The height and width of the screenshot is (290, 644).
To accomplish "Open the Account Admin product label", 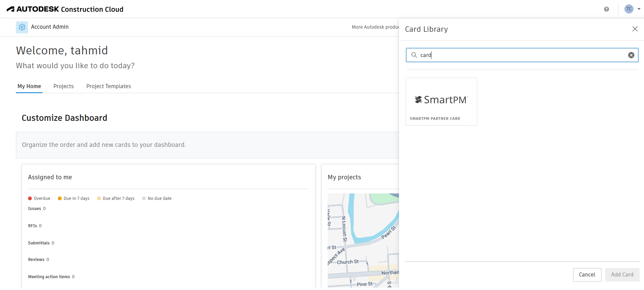I will click(50, 27).
